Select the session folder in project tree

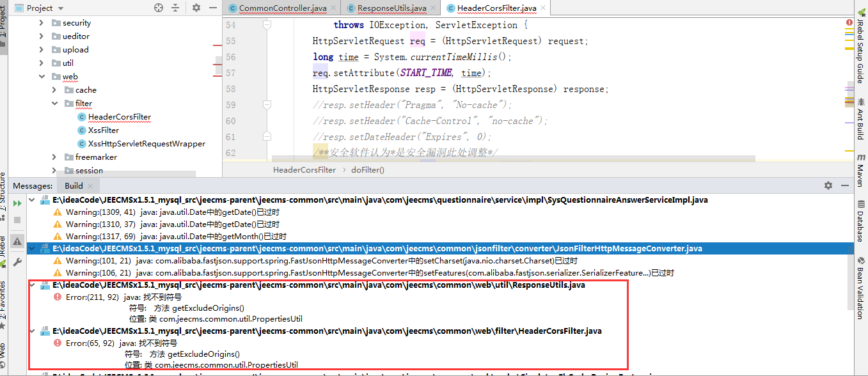click(x=89, y=171)
